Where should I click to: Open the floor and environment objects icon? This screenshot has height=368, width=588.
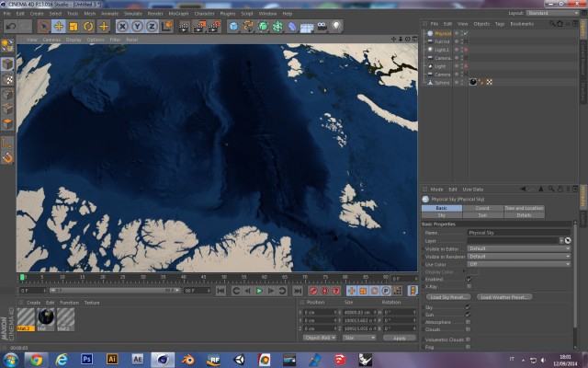[307, 27]
